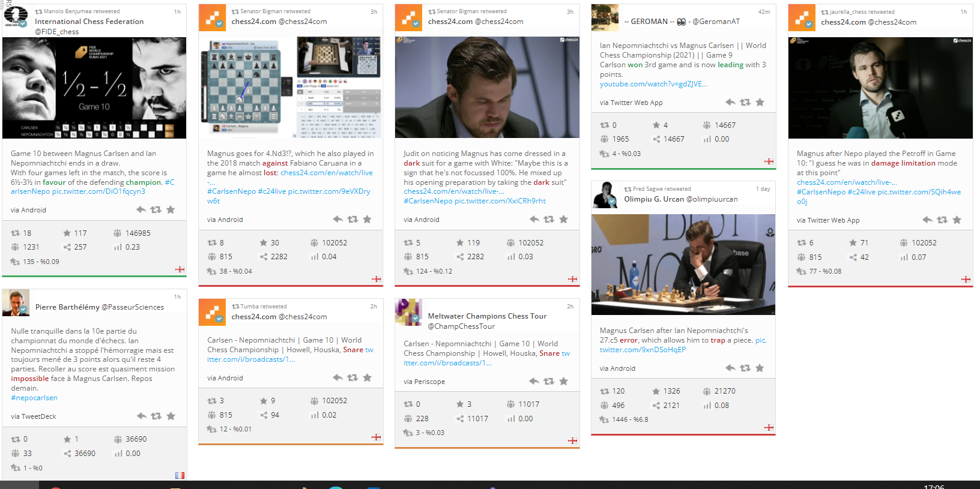Retweet the damage limitation Petroff tweet
Viewport: 980px width, 489px height.
942,220
